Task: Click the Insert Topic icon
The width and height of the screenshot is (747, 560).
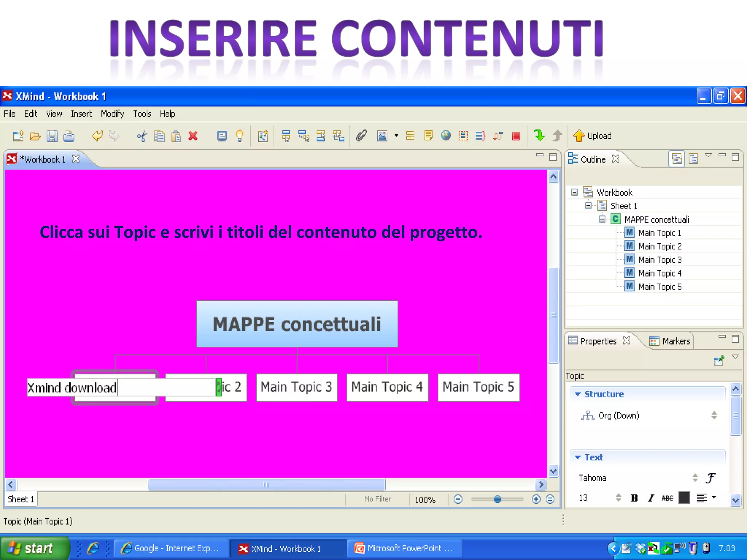Action: click(286, 136)
